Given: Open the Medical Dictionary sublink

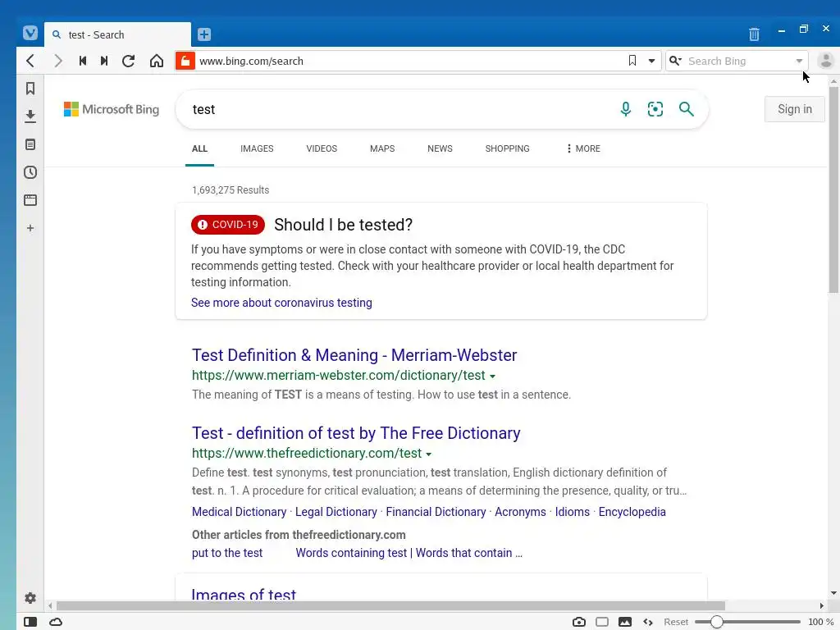Looking at the screenshot, I should coord(239,512).
